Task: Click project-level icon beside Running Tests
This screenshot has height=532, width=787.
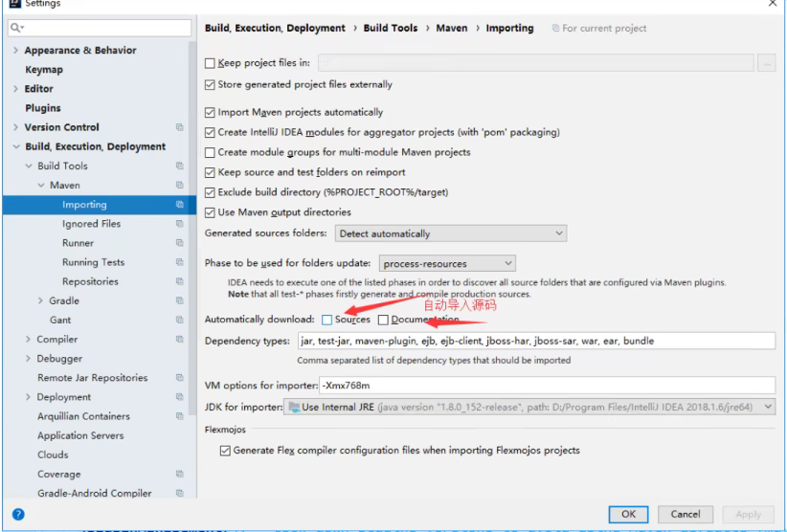Action: point(180,262)
